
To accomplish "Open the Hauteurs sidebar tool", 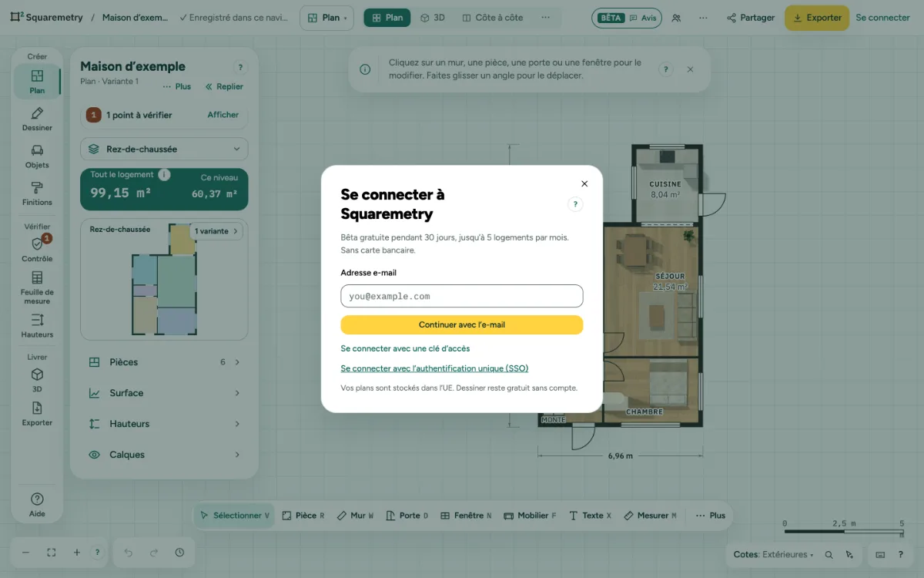I will 37,325.
